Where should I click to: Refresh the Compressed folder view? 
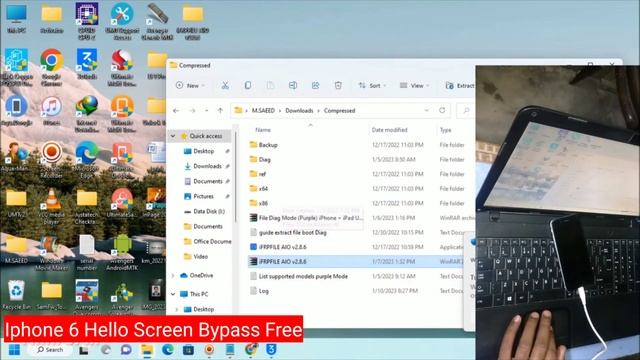442,111
